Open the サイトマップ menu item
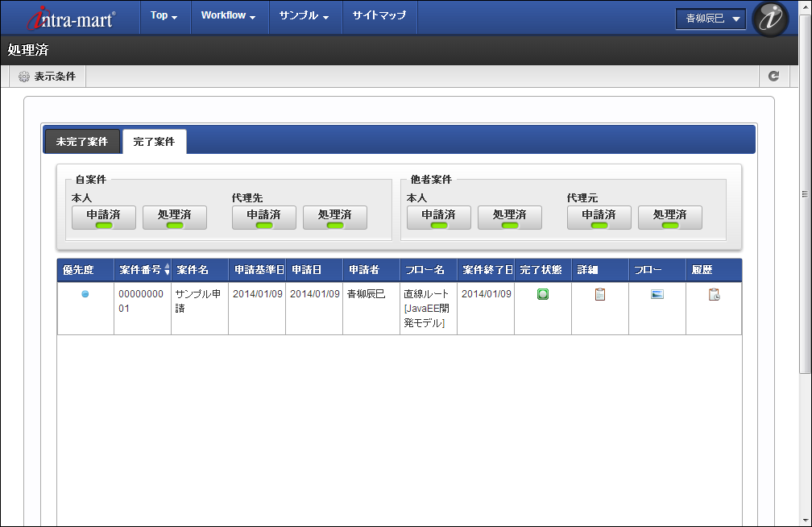The height and width of the screenshot is (527, 812). click(379, 16)
